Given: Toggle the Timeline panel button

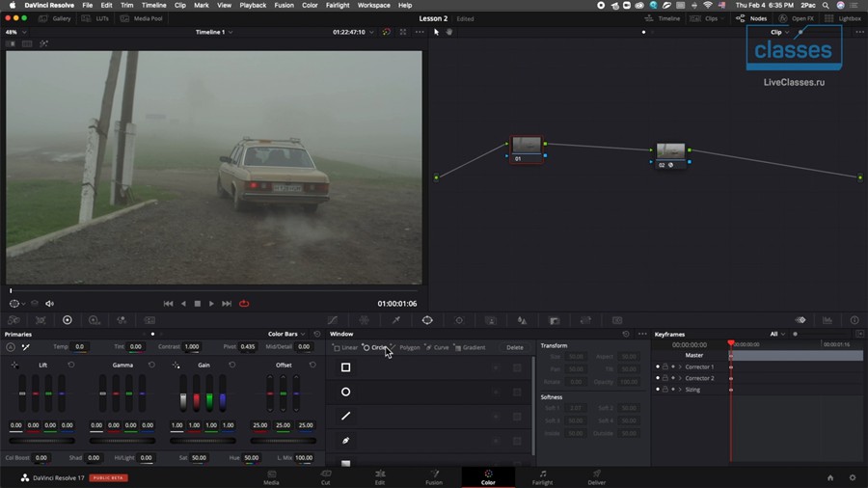Looking at the screenshot, I should pyautogui.click(x=663, y=18).
